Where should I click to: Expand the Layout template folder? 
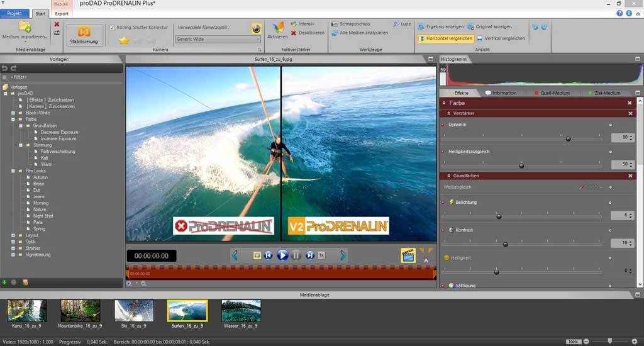tap(13, 235)
